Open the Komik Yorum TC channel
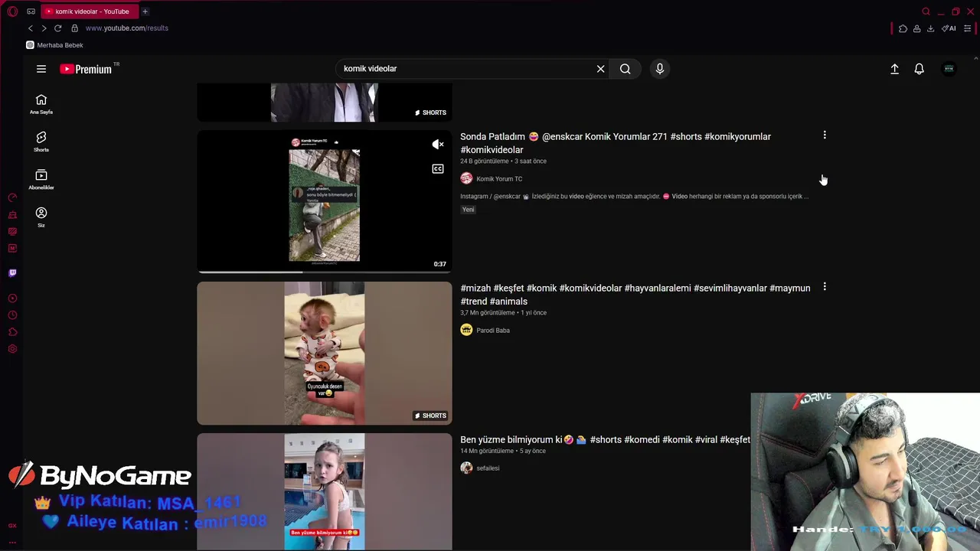 coord(499,179)
